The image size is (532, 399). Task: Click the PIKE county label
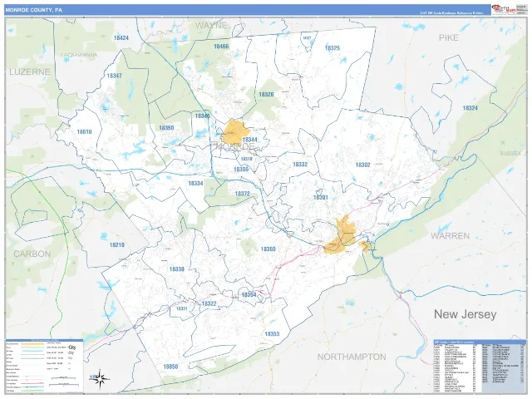coord(449,37)
